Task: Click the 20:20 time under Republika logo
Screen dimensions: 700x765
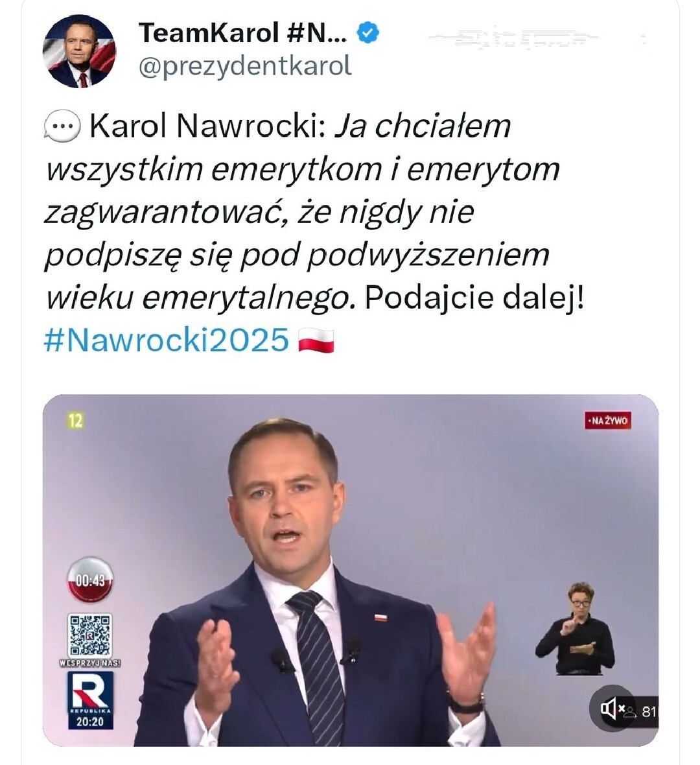Action: point(90,722)
